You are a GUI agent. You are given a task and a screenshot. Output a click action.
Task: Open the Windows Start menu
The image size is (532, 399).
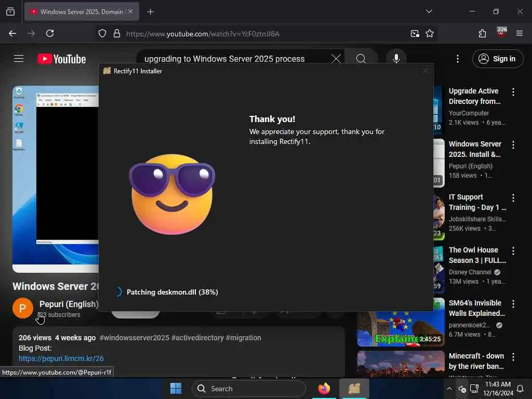176,388
